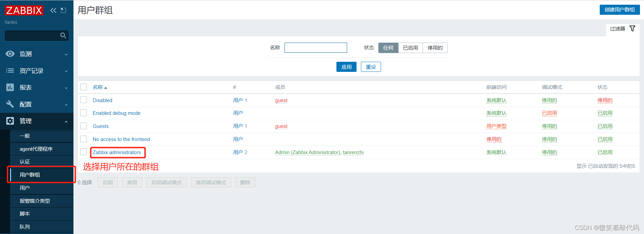Open 用户 menu item in sidebar

click(x=42, y=188)
